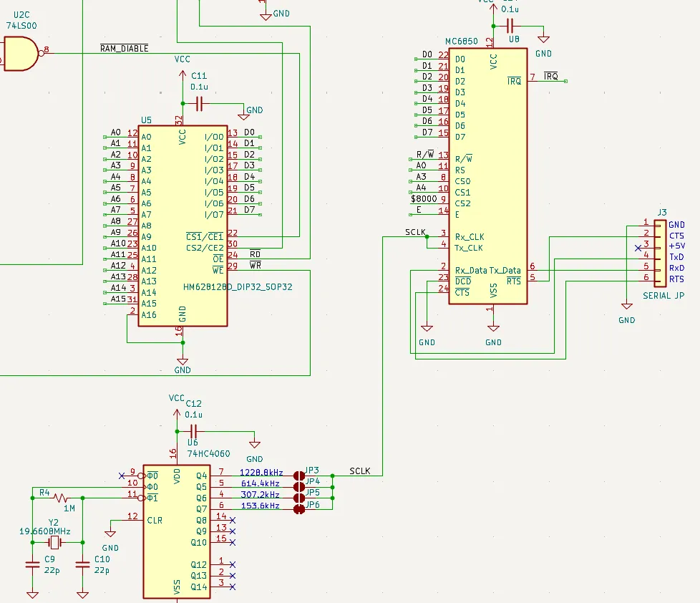Screen dimensions: 700x603
Task: Select the no-connect X on Q14 pin 3
Action: click(x=233, y=587)
